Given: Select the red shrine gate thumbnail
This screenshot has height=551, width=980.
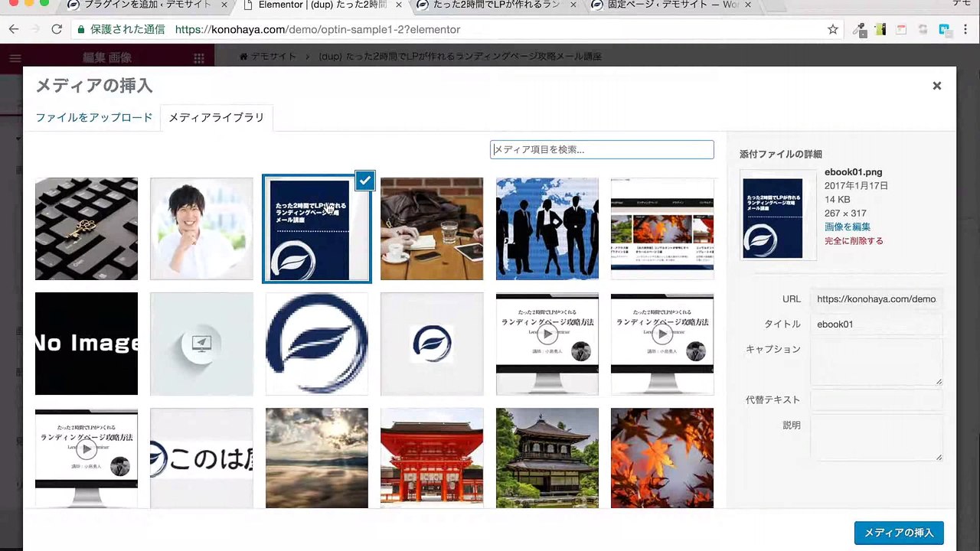Looking at the screenshot, I should pyautogui.click(x=432, y=458).
